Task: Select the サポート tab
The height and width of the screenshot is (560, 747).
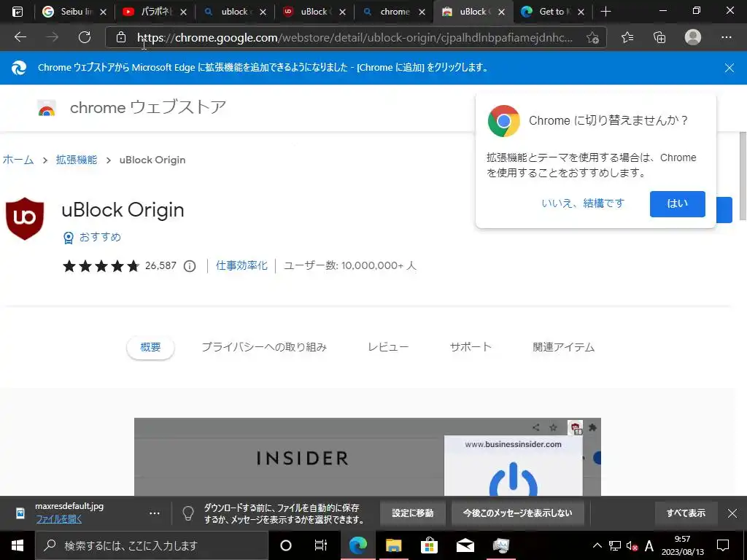Action: click(x=471, y=347)
